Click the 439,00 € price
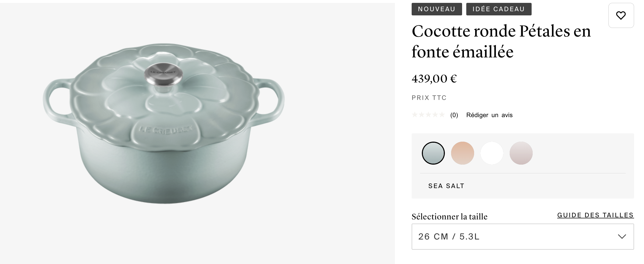Screen dimensions: 644x264 434,79
